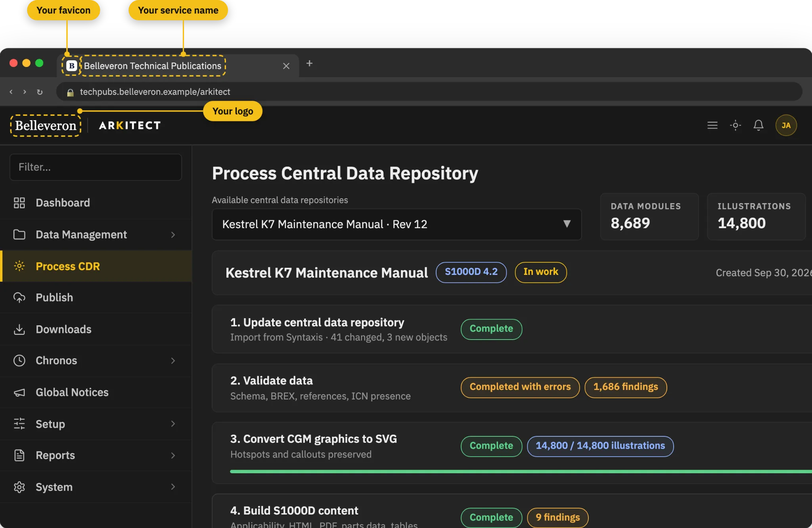Screen dimensions: 812x528
Task: Click the URL address bar text
Action: 155,92
